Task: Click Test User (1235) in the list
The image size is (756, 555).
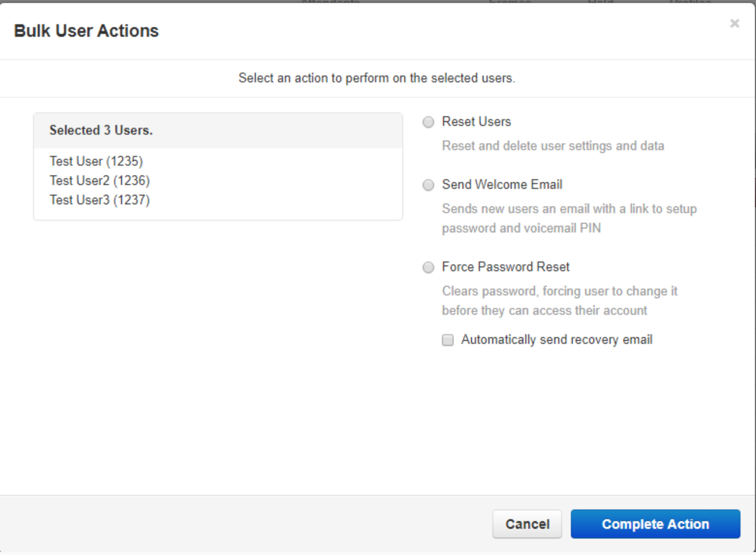Action: pyautogui.click(x=96, y=161)
